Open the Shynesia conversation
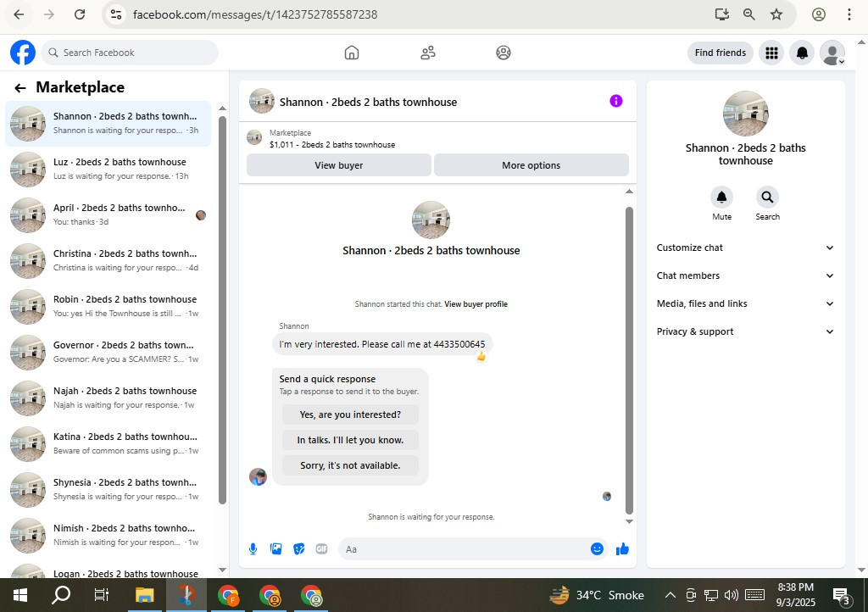 [108, 489]
